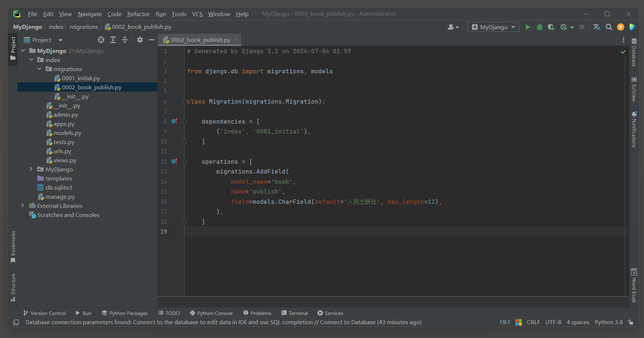Open the Services tool window
The image size is (644, 338).
pyautogui.click(x=330, y=313)
